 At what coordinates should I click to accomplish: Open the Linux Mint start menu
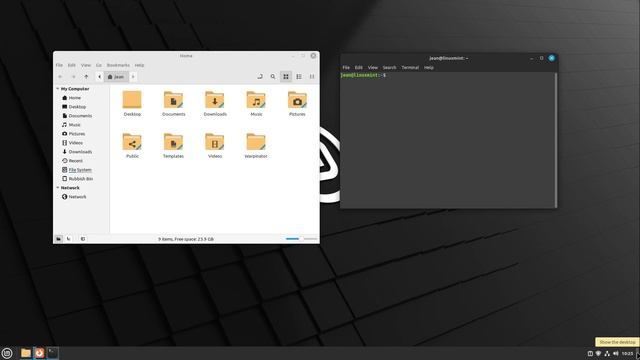point(7,353)
